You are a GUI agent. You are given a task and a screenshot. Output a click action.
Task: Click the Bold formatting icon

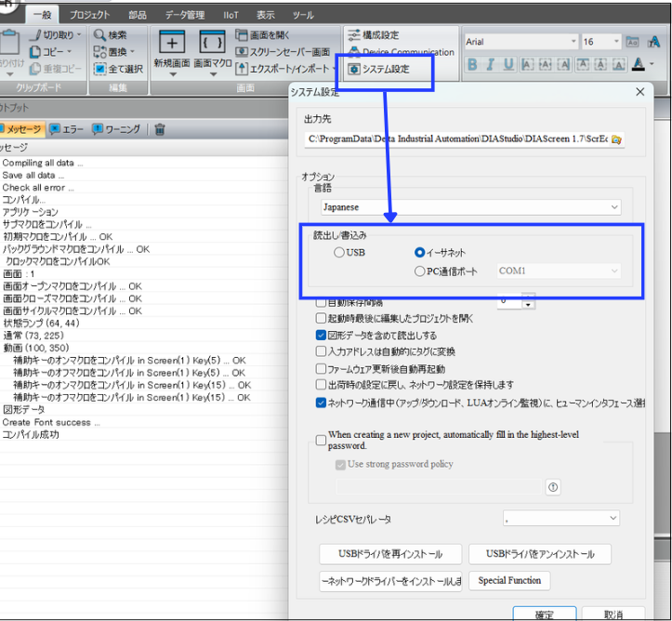pyautogui.click(x=472, y=64)
